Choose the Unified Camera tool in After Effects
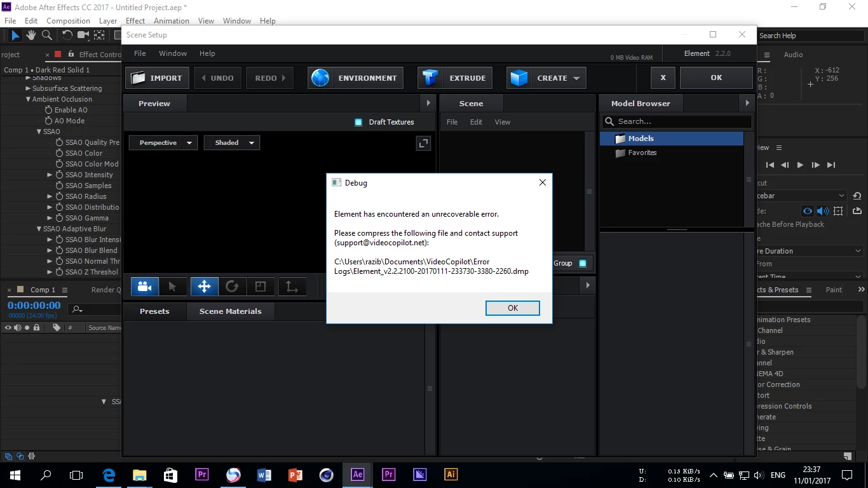Screen dimensions: 868x488 (83, 36)
